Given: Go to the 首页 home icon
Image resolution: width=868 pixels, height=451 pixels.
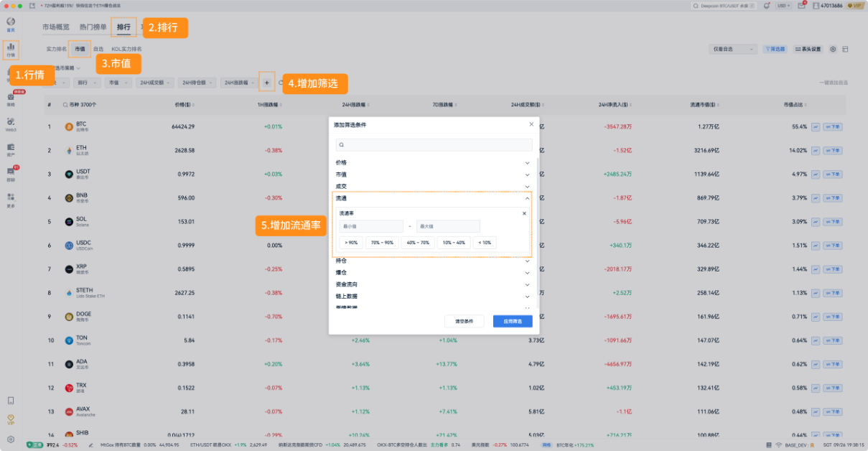Looking at the screenshot, I should [x=11, y=24].
